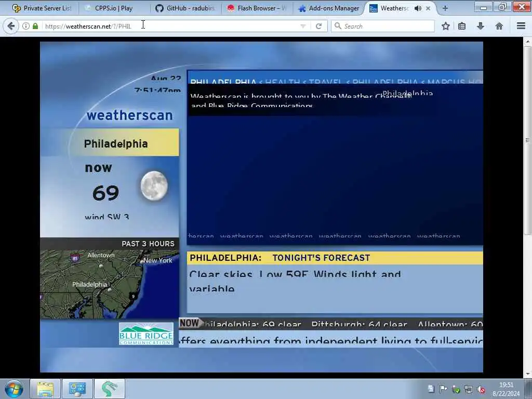Switch to Flash Browser tab
Screen dimensions: 532x399
coord(257,8)
